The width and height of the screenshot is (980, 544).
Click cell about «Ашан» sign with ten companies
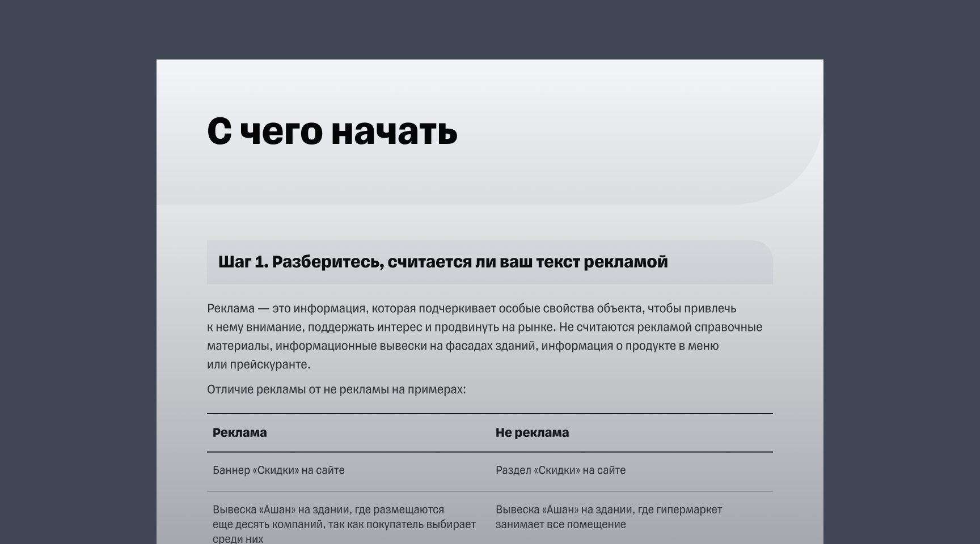(344, 524)
